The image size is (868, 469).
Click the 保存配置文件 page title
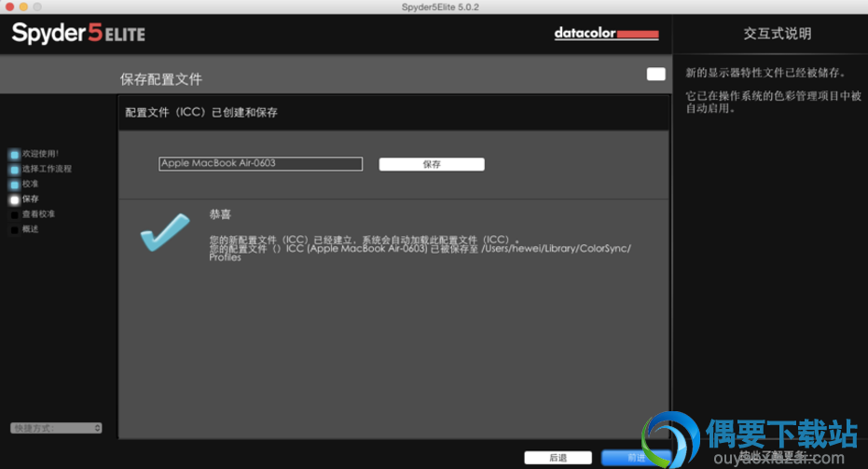161,79
